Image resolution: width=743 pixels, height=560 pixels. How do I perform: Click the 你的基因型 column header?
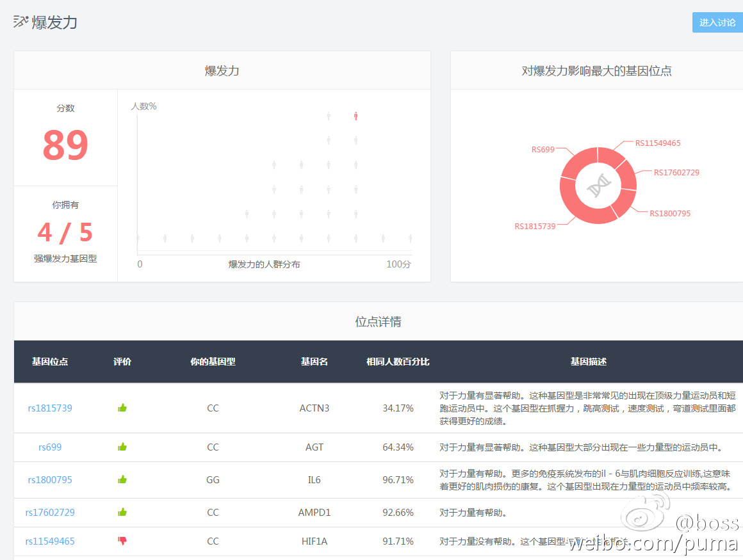click(213, 362)
